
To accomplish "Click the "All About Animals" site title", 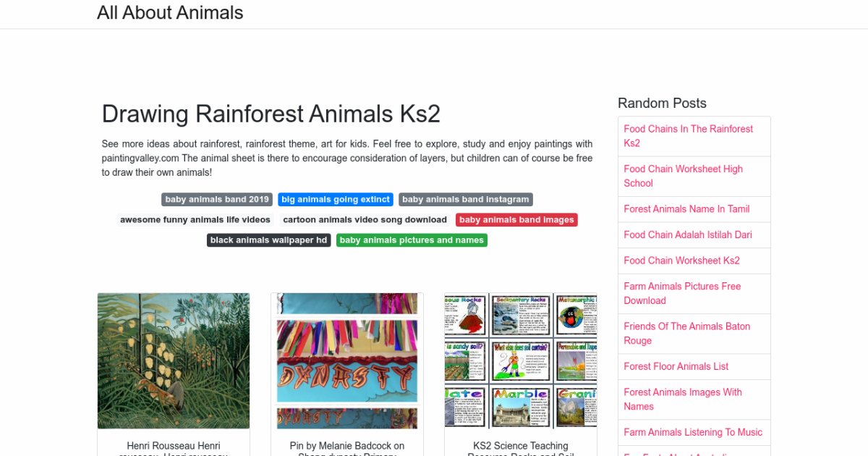I will tap(170, 12).
